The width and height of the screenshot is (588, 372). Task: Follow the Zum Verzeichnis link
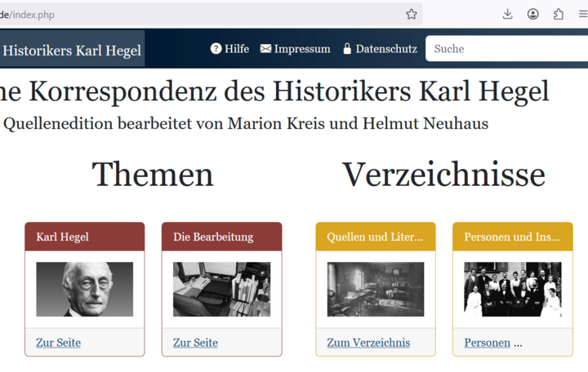click(368, 343)
